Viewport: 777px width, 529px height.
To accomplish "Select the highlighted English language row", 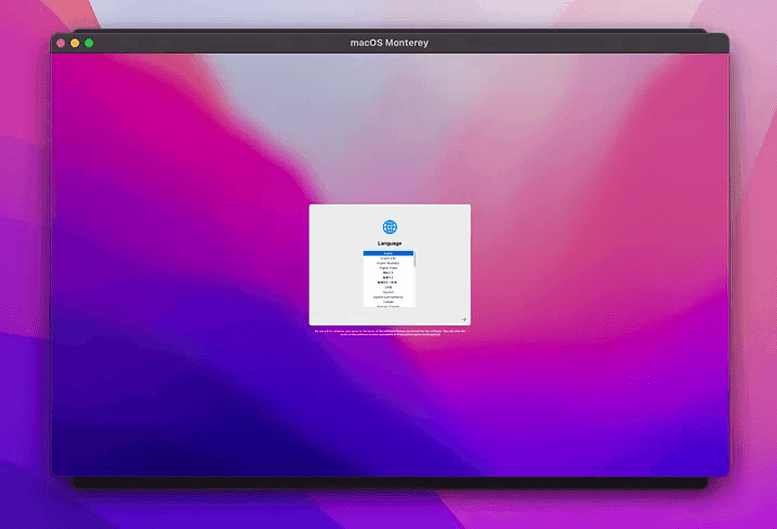I will point(388,254).
